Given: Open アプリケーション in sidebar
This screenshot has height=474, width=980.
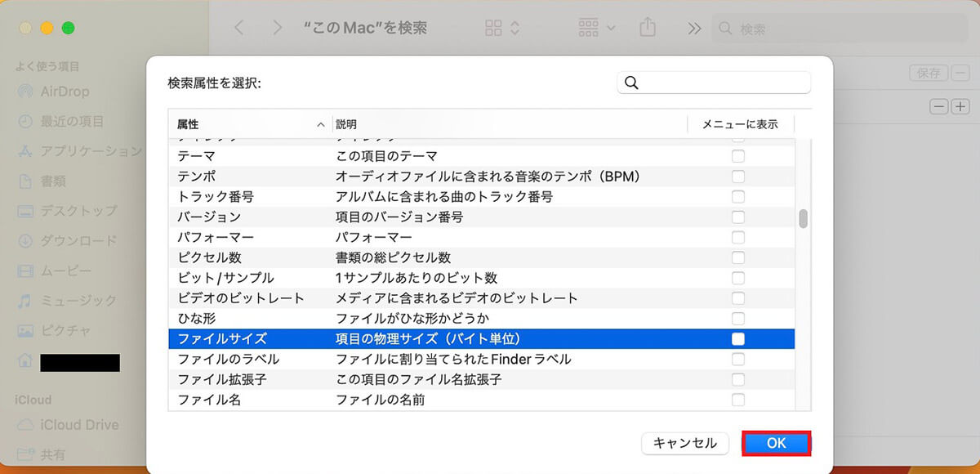Looking at the screenshot, I should pos(80,151).
